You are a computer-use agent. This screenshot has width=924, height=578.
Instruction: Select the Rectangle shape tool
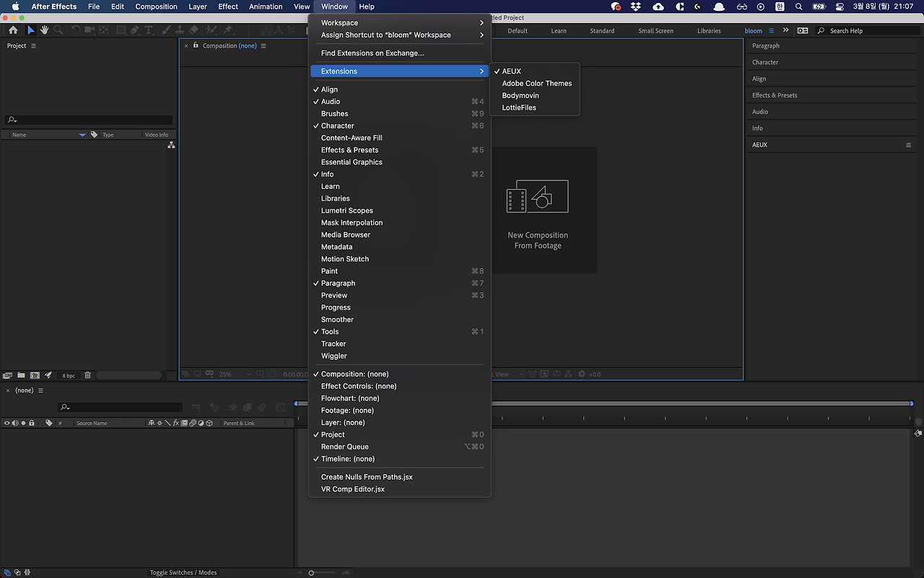121,30
